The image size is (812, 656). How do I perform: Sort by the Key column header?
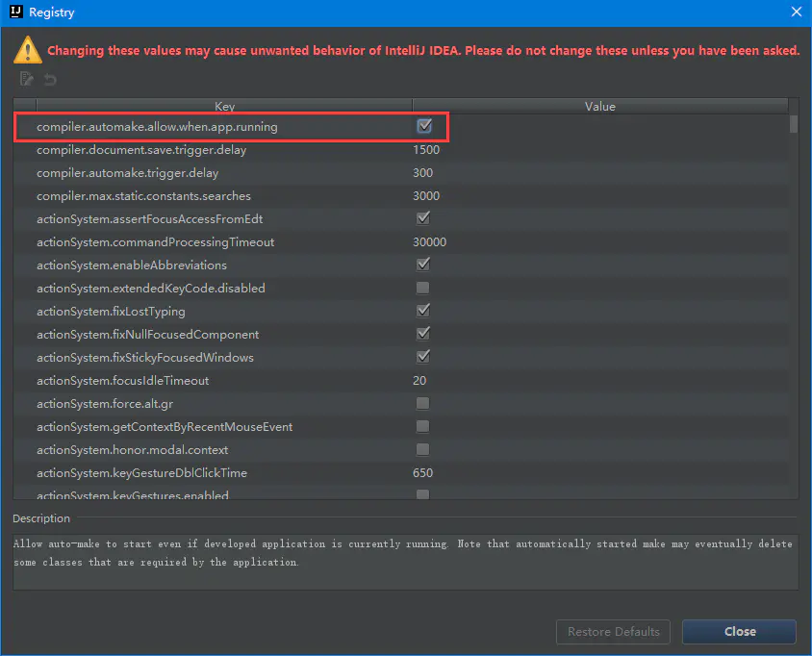point(224,106)
